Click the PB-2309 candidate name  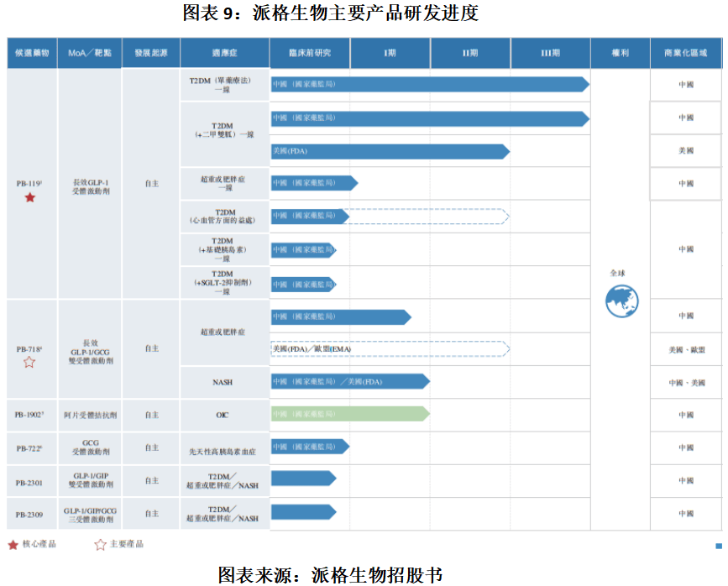point(29,515)
